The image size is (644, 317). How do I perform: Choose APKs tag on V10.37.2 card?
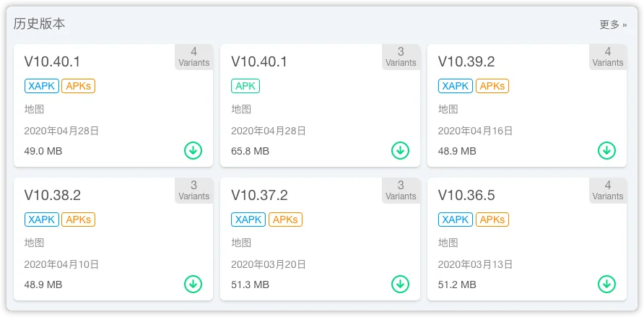coord(285,220)
